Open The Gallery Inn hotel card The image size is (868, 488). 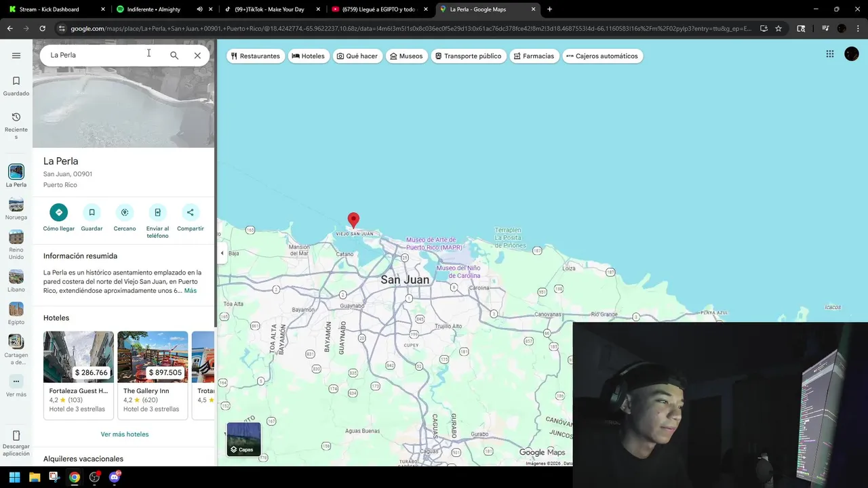pos(153,375)
